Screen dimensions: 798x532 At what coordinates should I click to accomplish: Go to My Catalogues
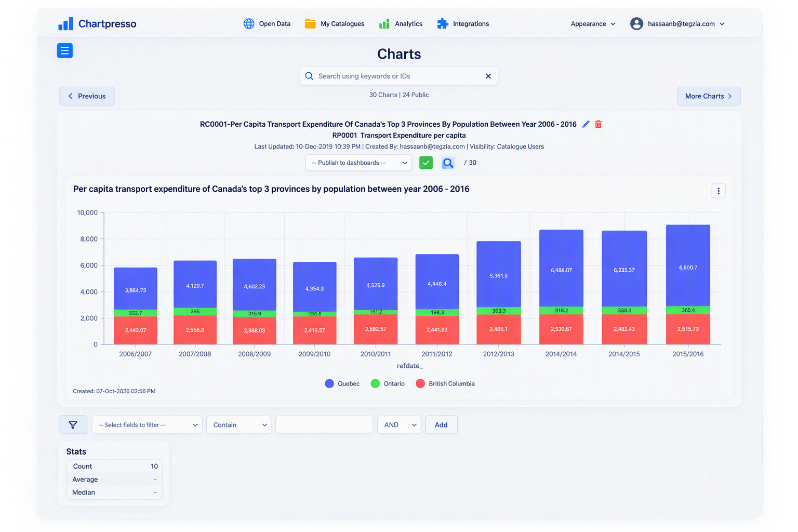[335, 24]
